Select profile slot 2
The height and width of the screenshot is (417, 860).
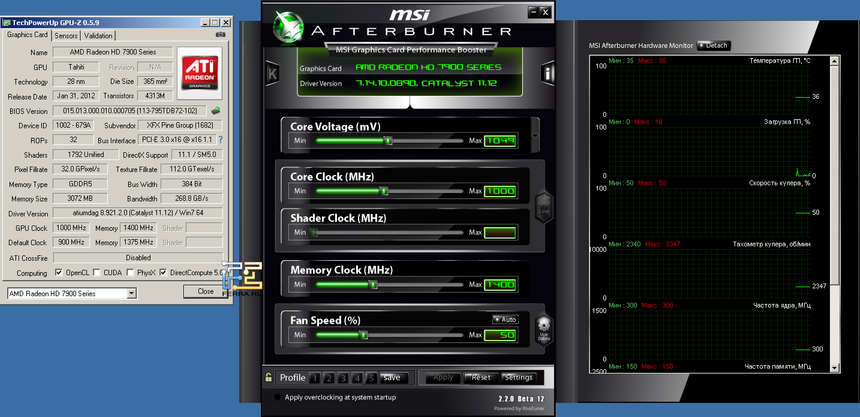329,378
